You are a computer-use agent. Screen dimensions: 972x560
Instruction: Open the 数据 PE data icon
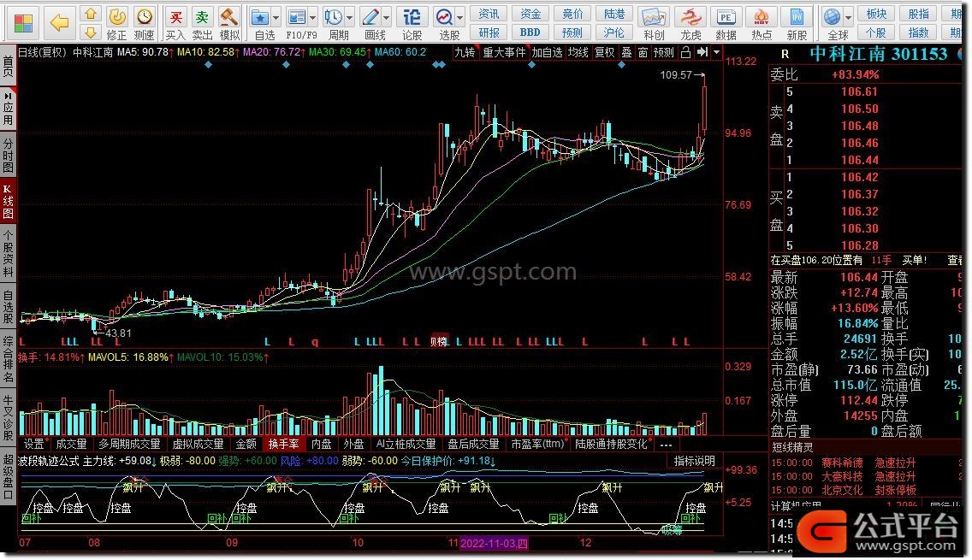click(726, 24)
